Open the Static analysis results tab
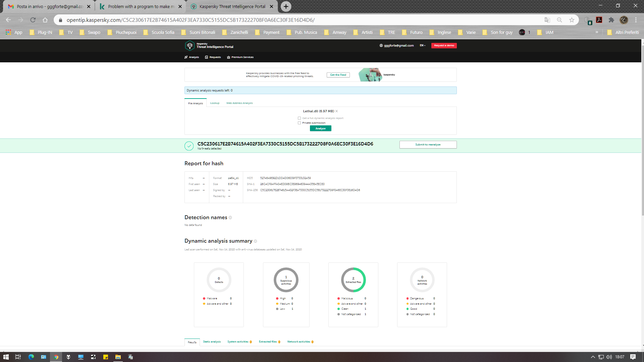The height and width of the screenshot is (362, 644). pyautogui.click(x=212, y=342)
